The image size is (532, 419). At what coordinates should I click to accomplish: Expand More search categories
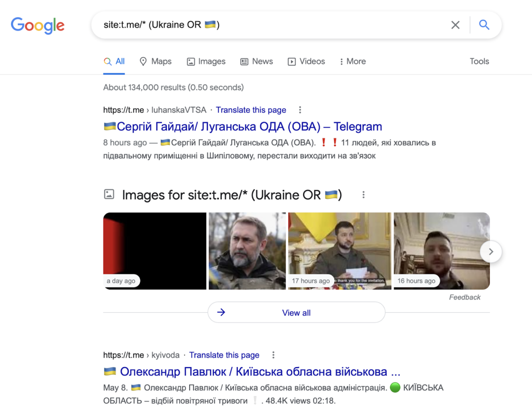pos(352,61)
